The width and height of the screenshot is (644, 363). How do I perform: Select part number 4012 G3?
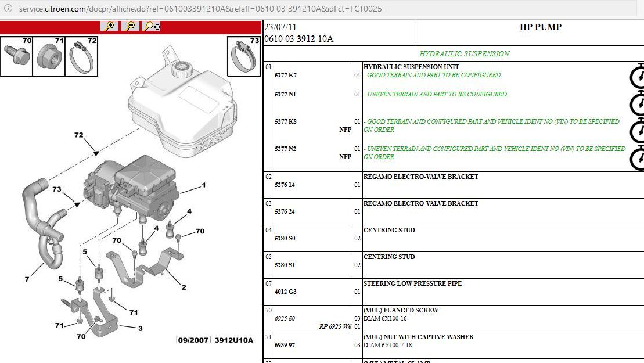click(x=286, y=292)
